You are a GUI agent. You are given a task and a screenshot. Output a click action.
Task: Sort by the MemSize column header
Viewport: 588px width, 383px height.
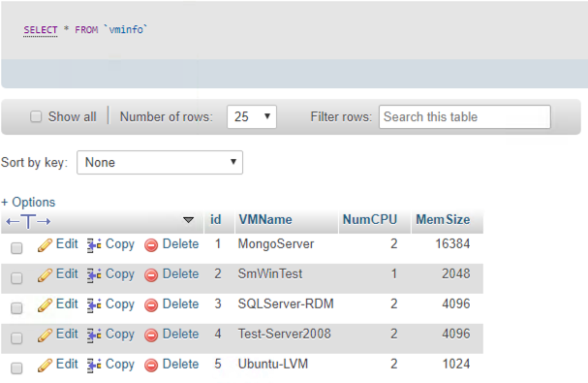(443, 219)
